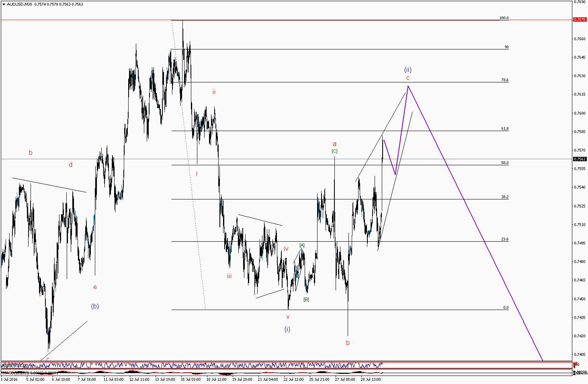Select the blue (b) wave label
588x384 pixels.
pyautogui.click(x=95, y=306)
